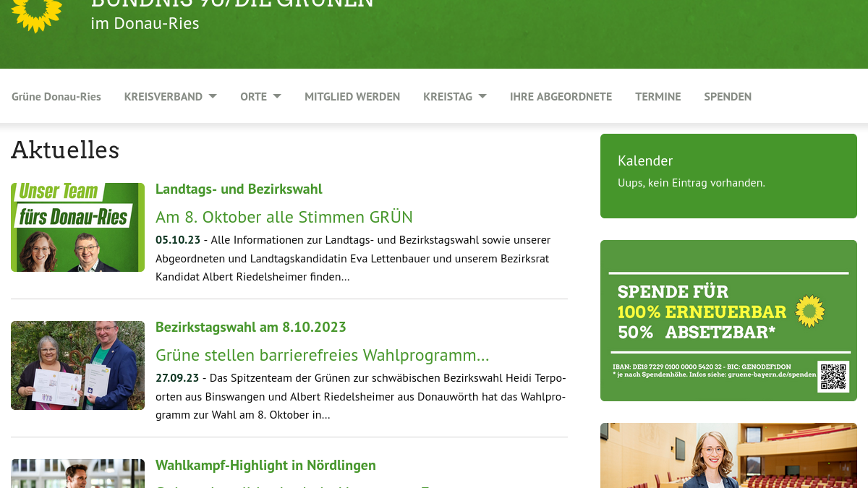The width and height of the screenshot is (868, 488).
Task: Open the 'Unser Team fürs Donau-Ries' thumbnail
Action: [77, 227]
